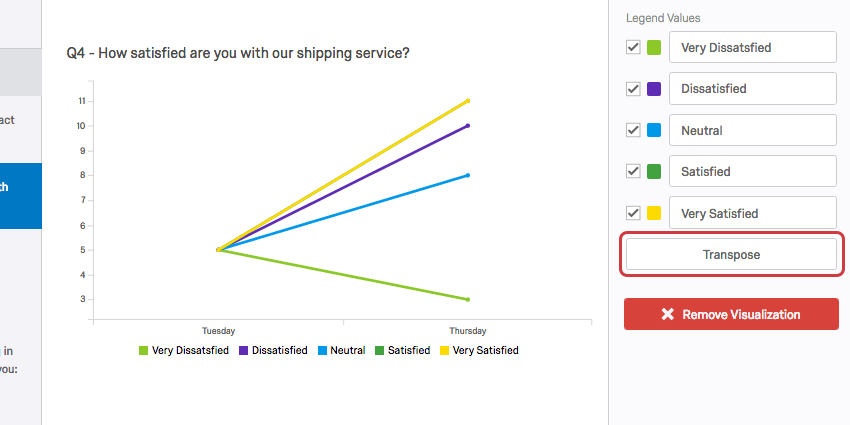
Task: Click the Very Dissatsfied entry in chart legend
Action: 184,351
